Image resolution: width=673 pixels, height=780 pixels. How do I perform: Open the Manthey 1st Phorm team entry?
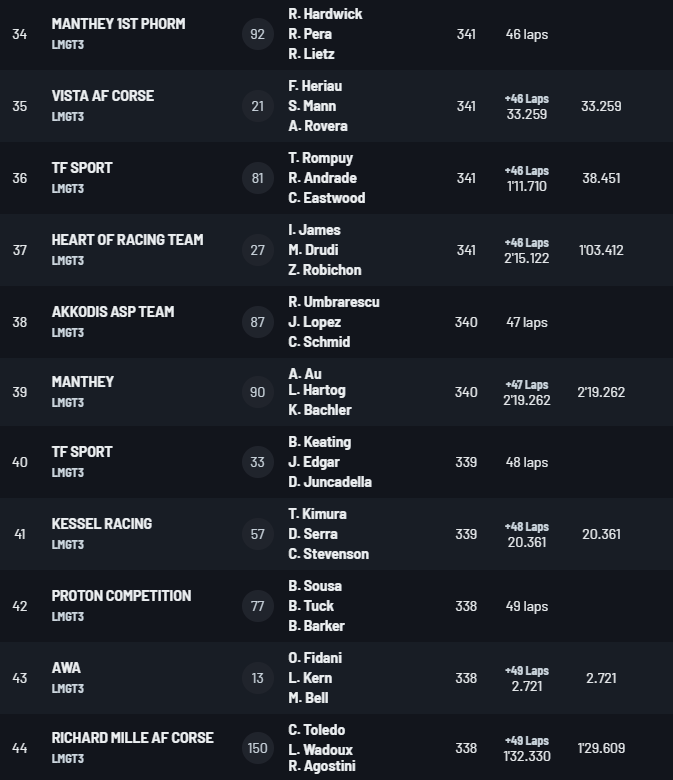click(x=118, y=24)
